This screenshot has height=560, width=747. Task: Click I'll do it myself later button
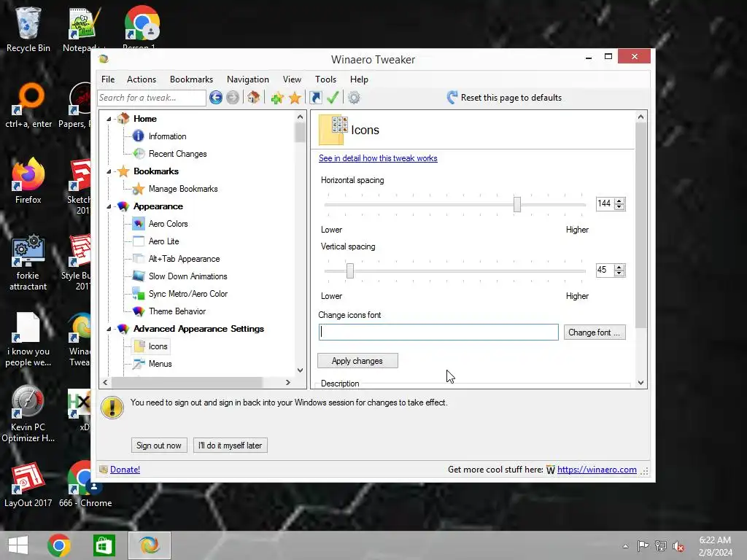click(x=230, y=446)
